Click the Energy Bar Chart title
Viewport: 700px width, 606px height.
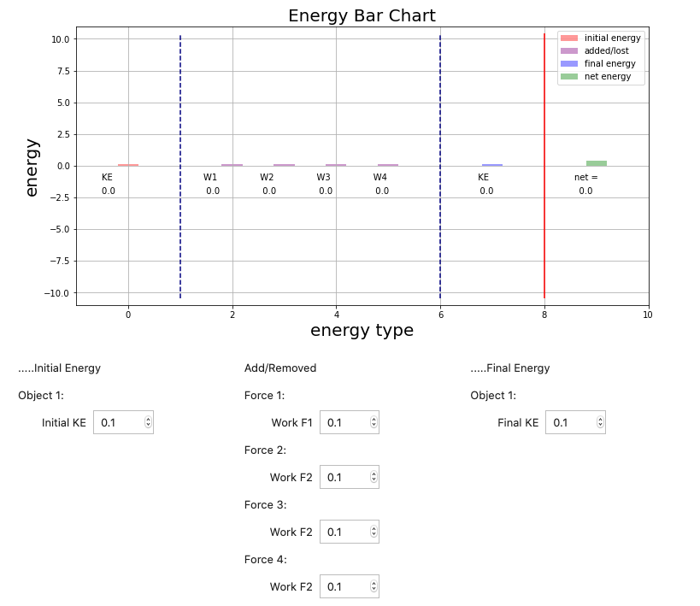coord(362,16)
